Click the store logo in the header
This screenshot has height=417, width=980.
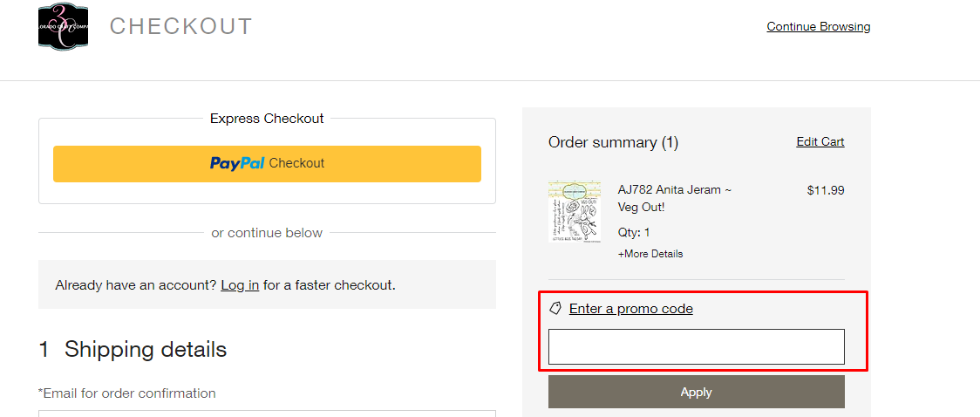(x=63, y=27)
